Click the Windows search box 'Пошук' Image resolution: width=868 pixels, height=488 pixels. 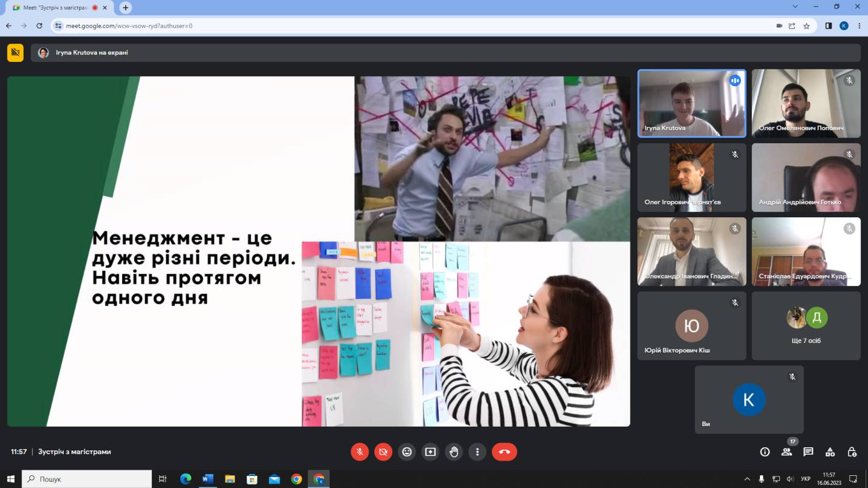tap(87, 479)
